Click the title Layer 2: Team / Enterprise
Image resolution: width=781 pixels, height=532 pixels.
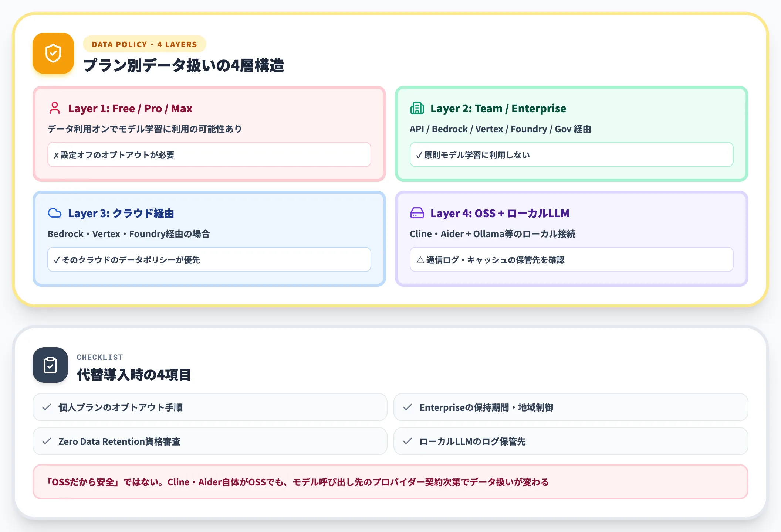tap(498, 108)
